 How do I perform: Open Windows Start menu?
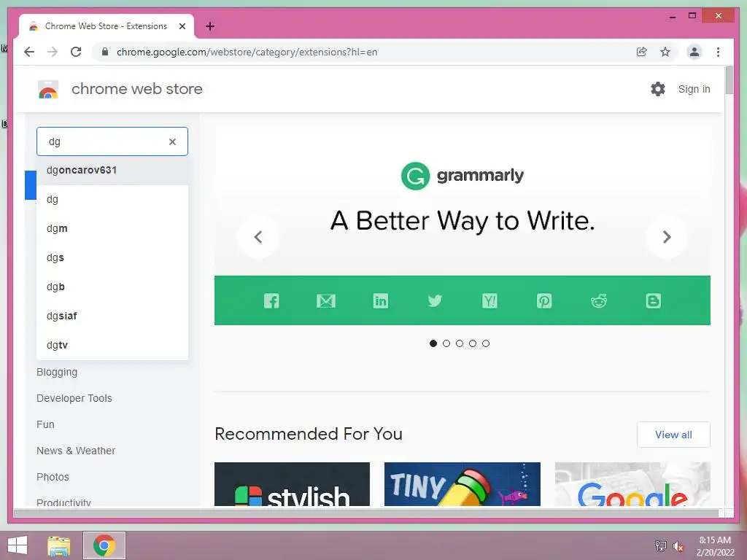tap(18, 545)
